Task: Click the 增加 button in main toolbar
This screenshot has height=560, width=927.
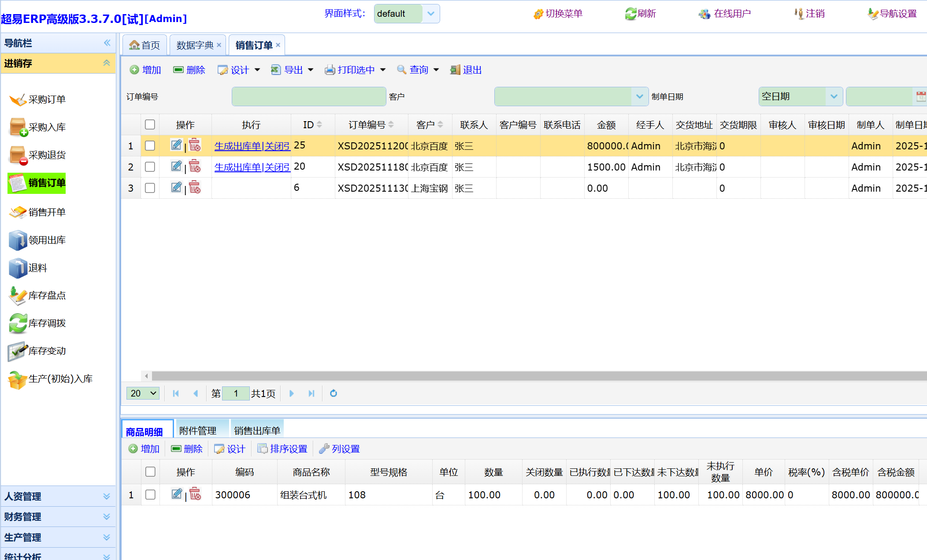Action: 145,70
